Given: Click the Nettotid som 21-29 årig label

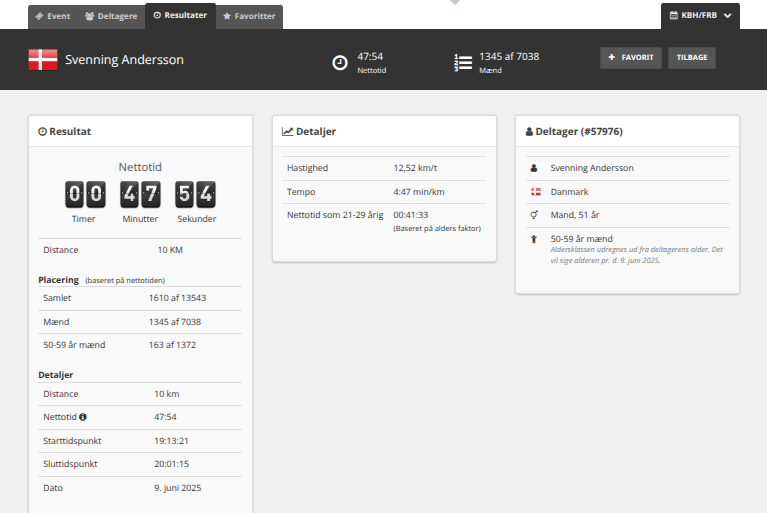Looking at the screenshot, I should [x=335, y=215].
